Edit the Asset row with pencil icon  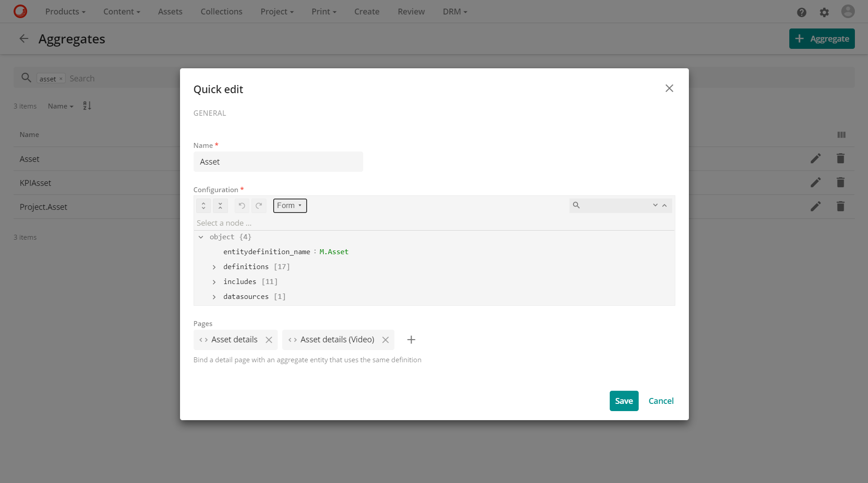point(816,158)
